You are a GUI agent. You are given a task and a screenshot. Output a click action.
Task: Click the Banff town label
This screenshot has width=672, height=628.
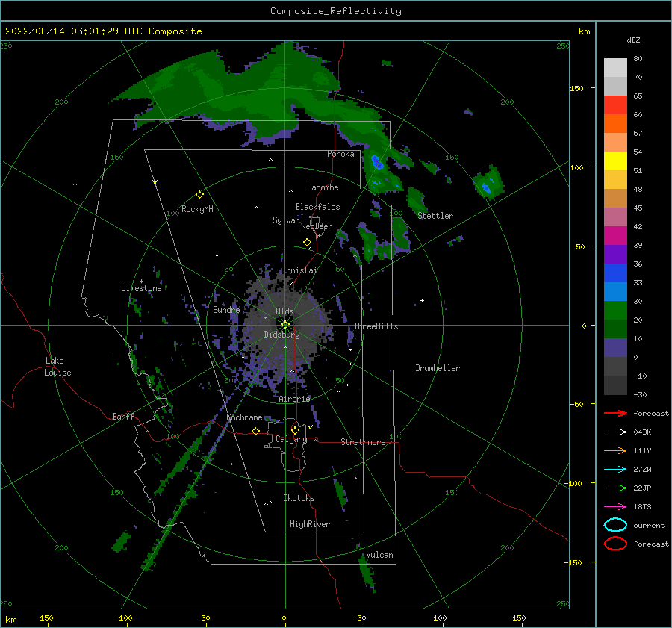click(123, 416)
